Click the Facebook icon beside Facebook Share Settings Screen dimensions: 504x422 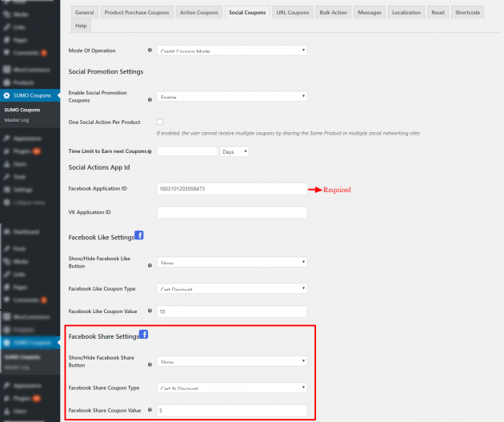pos(144,334)
